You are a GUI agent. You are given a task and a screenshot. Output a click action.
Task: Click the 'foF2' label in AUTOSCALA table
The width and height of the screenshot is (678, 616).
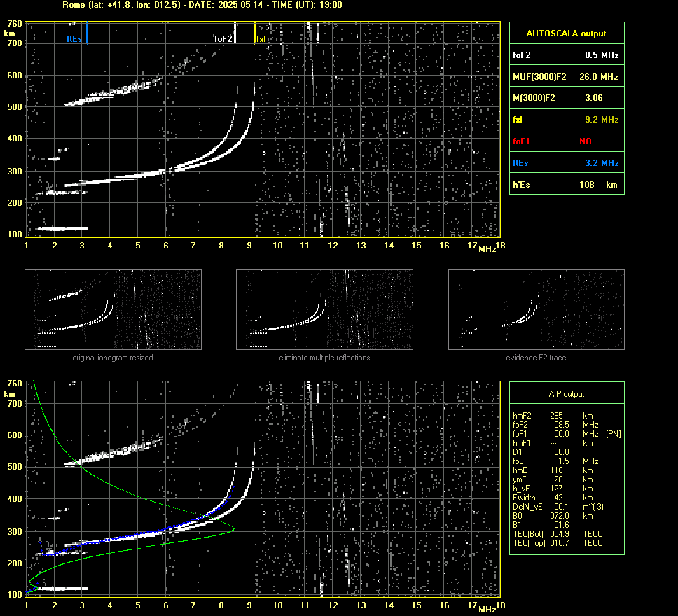(x=522, y=55)
